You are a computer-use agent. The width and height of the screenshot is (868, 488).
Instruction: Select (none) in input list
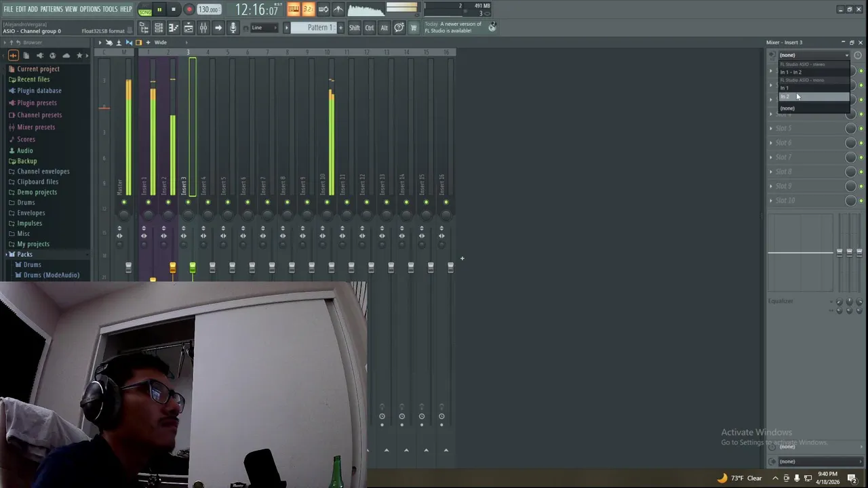(814, 108)
